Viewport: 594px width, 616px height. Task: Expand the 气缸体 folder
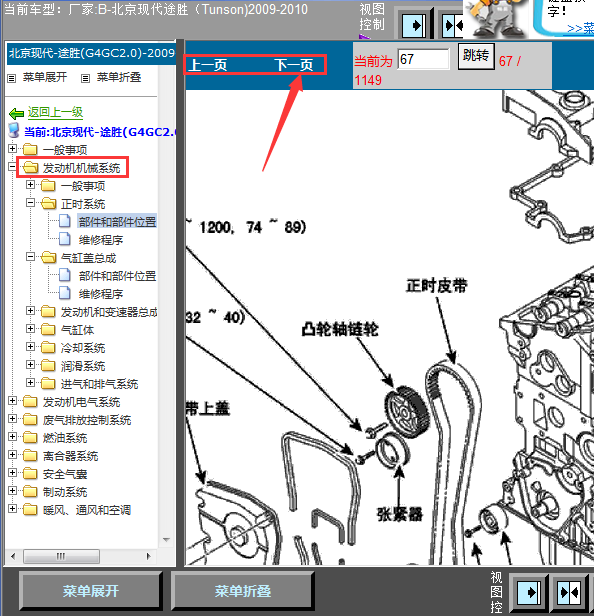30,328
